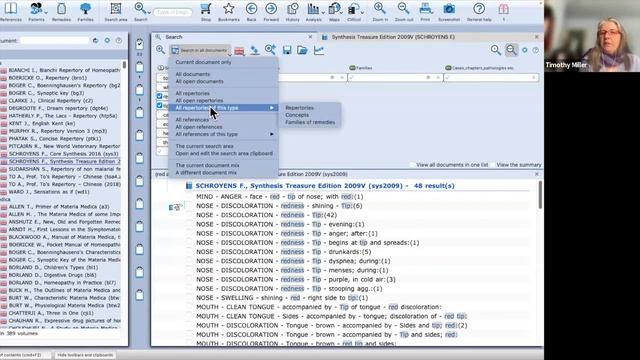Expand 'All repertories of this type' submenu arrow
Screen dimensions: 640x360
click(x=272, y=108)
